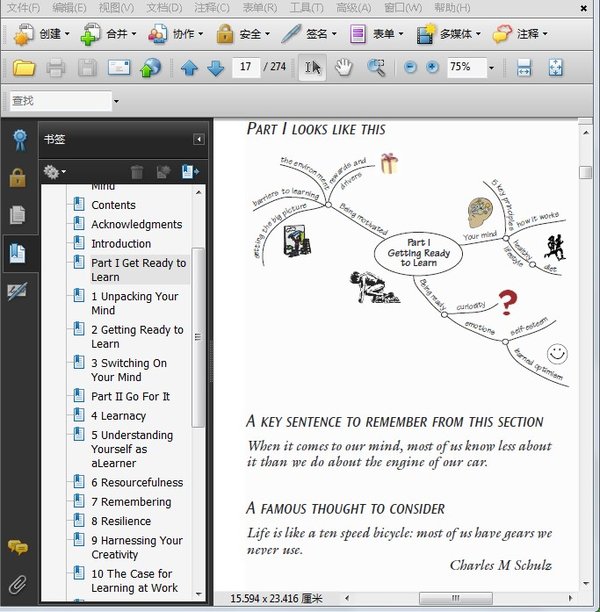Toggle the Hand tool
The image size is (600, 612).
pos(344,68)
